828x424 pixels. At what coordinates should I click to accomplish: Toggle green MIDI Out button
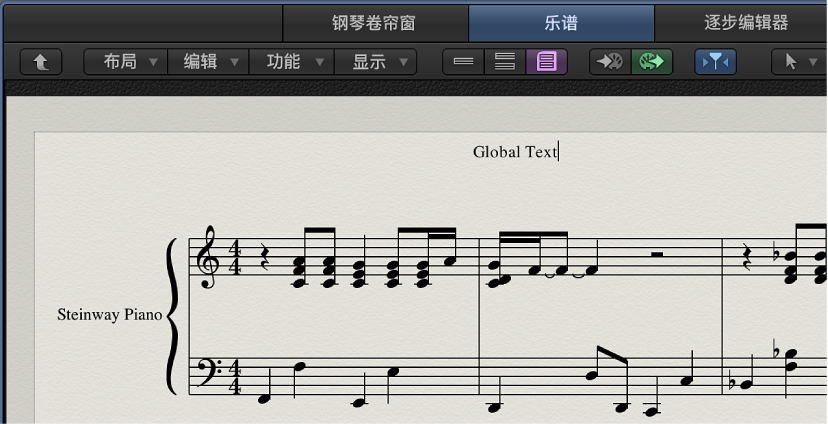652,62
